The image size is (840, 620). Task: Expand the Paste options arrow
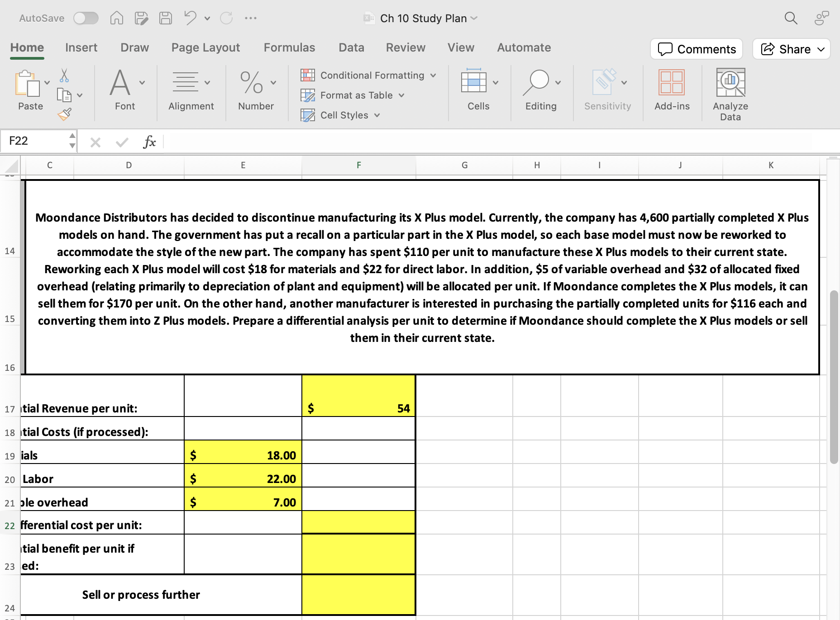47,83
